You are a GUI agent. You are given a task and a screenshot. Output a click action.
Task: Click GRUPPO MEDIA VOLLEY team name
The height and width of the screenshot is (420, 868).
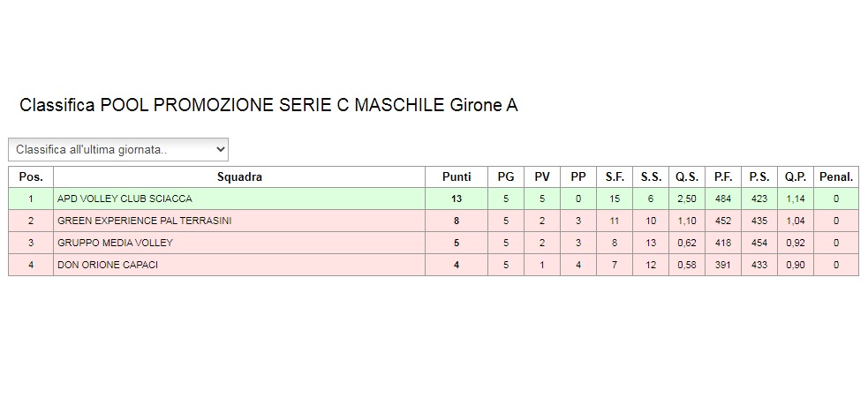[x=115, y=243]
